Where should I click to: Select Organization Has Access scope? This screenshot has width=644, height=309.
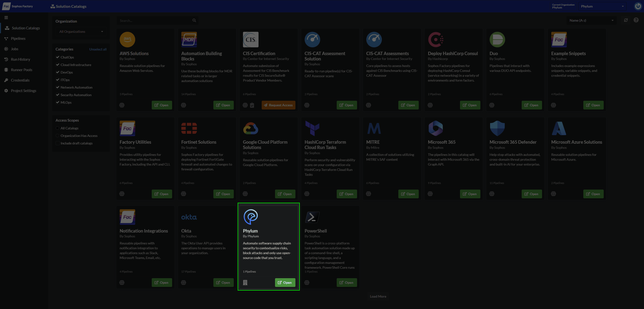(x=58, y=136)
